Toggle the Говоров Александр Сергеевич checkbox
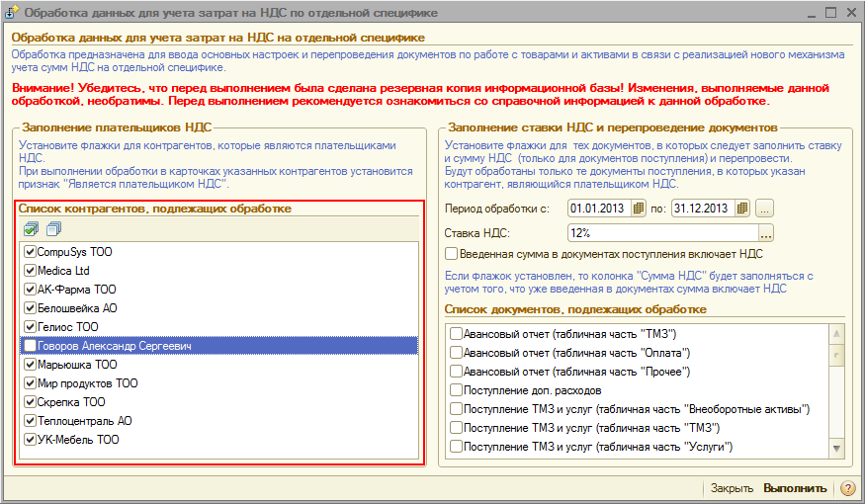 pyautogui.click(x=30, y=346)
